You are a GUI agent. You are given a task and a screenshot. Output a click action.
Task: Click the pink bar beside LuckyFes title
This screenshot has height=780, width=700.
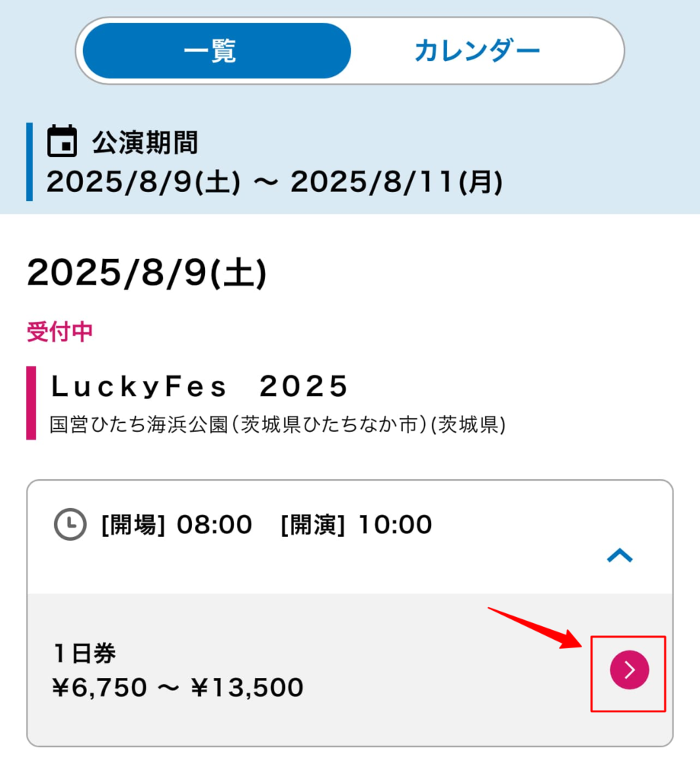tap(30, 403)
